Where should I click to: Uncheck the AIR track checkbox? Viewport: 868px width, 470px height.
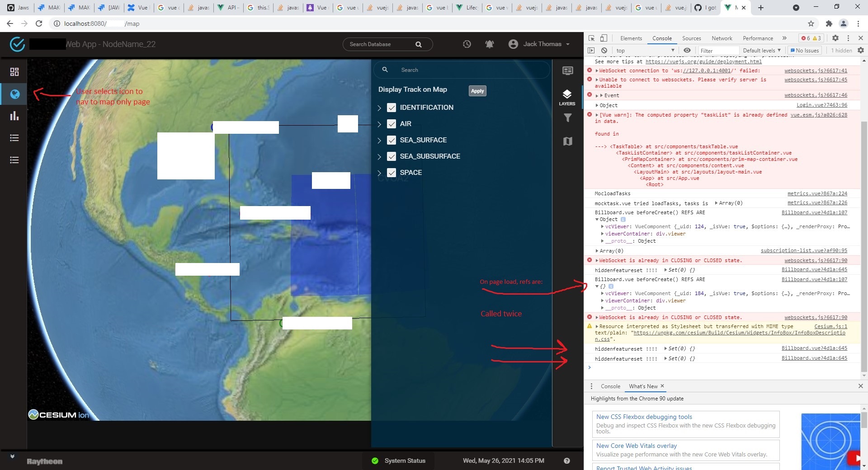pyautogui.click(x=392, y=123)
